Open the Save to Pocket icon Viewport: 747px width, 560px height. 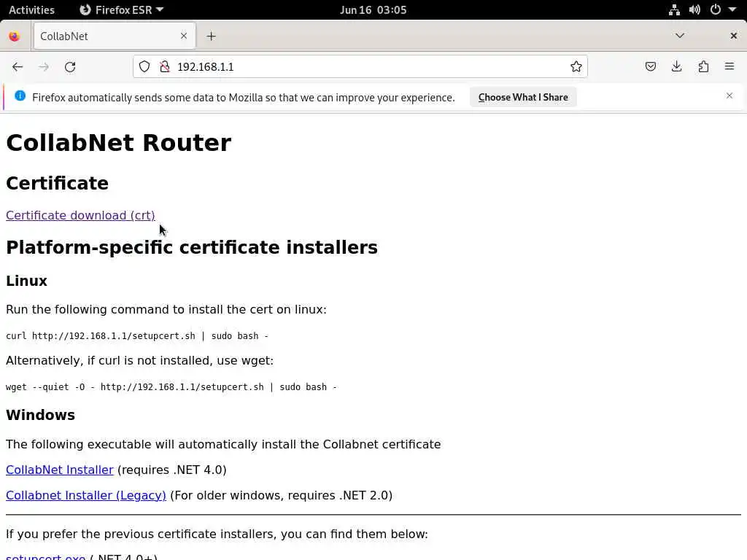coord(650,66)
